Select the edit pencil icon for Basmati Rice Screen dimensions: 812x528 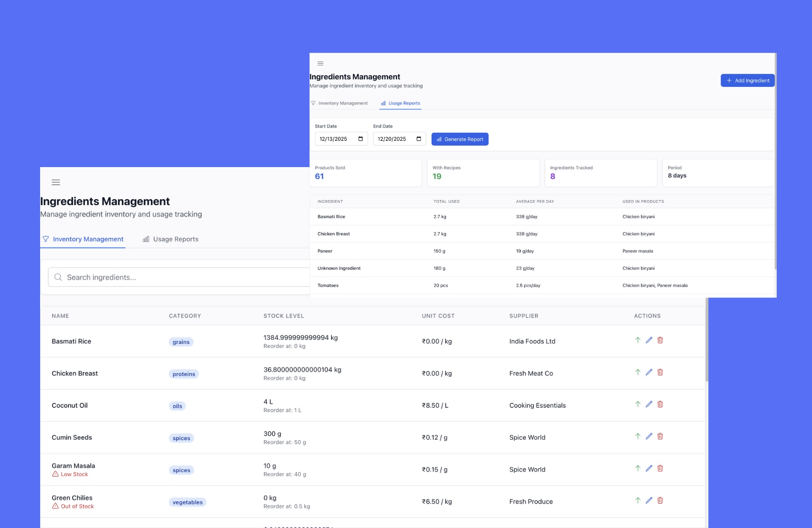649,340
